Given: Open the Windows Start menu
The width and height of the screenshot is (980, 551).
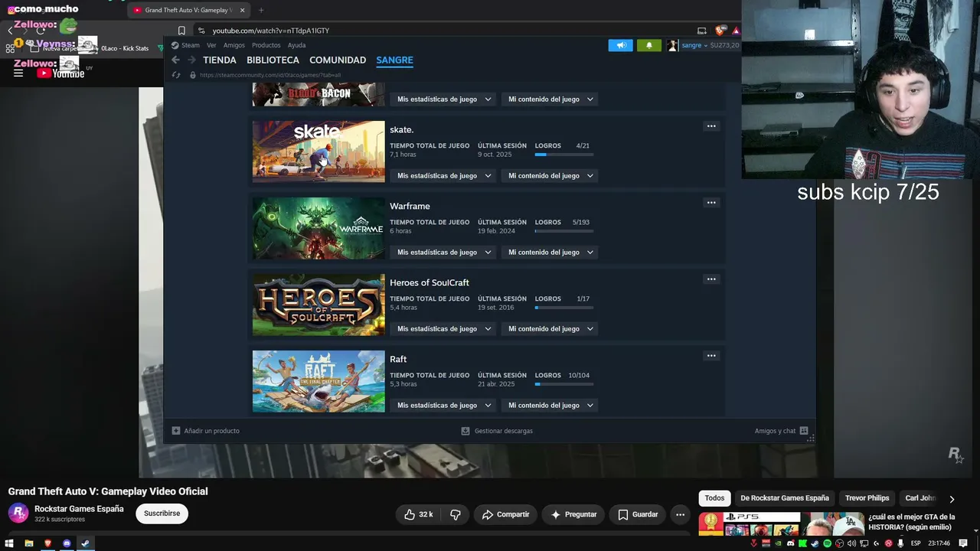Looking at the screenshot, I should [x=9, y=543].
